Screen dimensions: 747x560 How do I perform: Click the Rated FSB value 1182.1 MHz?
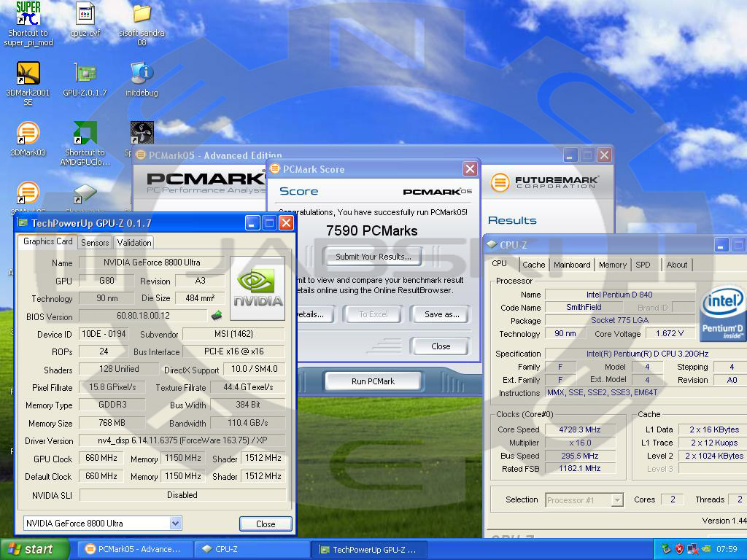click(579, 469)
